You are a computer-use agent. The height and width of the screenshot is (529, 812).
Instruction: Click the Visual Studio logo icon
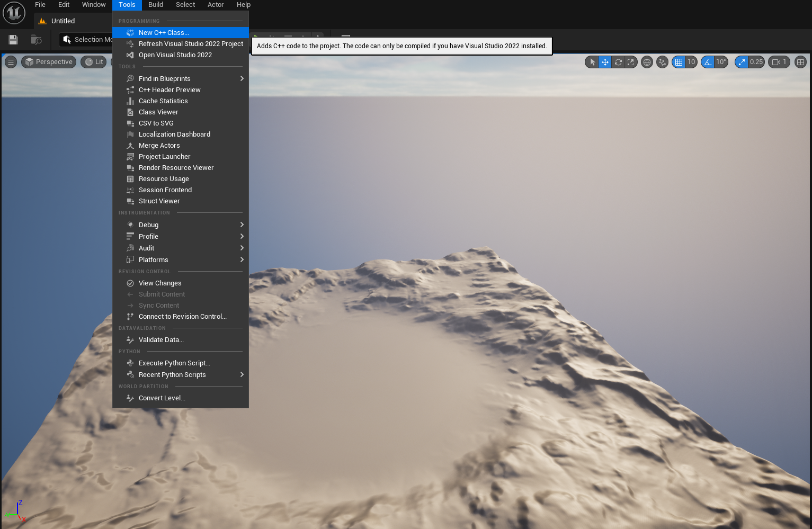tap(130, 55)
